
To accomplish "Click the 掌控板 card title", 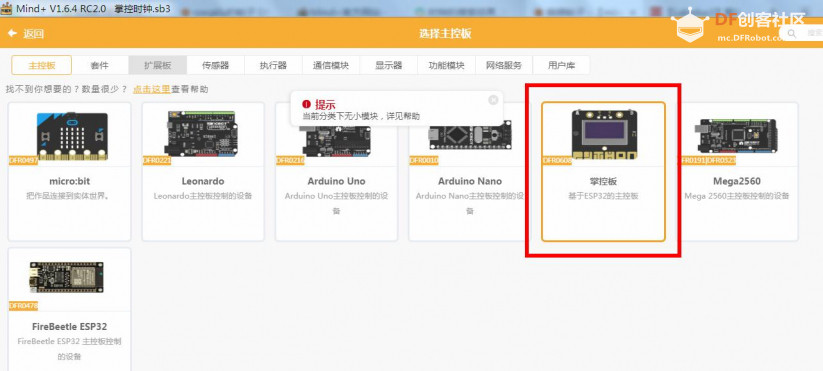I will (x=604, y=181).
